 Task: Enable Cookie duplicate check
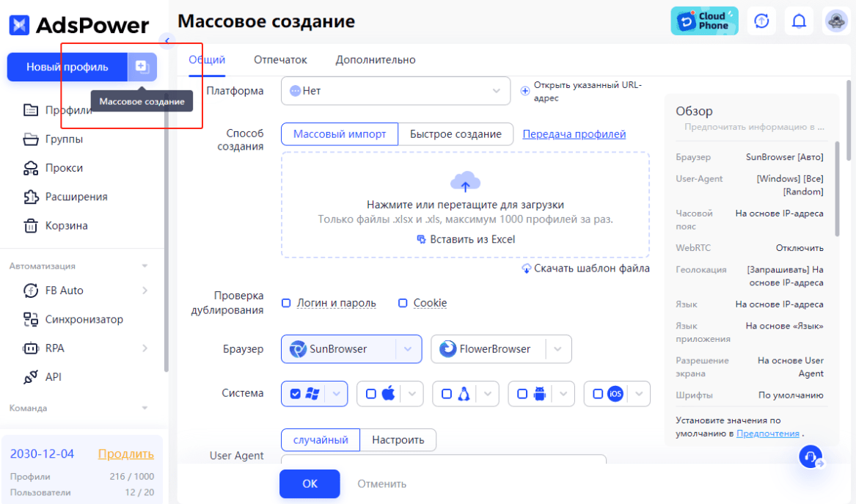coord(403,303)
